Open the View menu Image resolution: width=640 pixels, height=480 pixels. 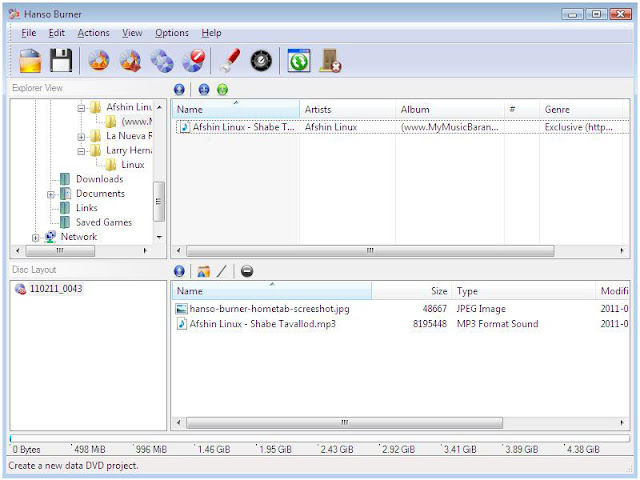pos(132,33)
